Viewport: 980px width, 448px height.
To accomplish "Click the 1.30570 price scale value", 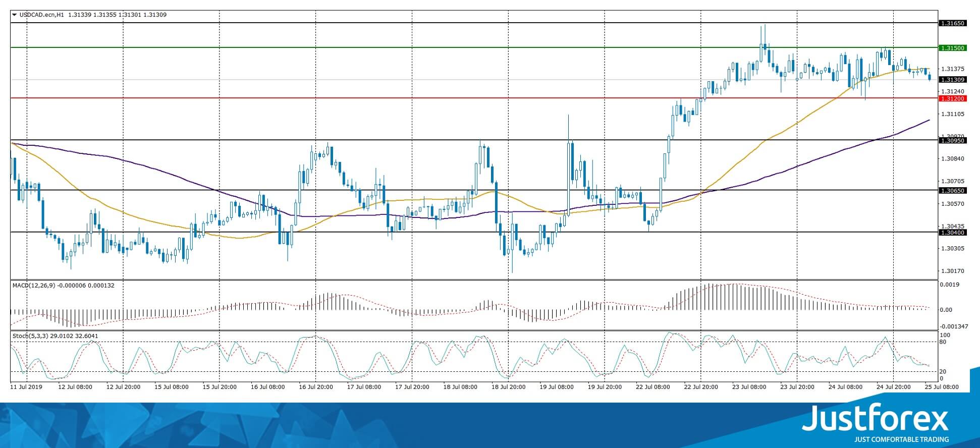I will 953,204.
